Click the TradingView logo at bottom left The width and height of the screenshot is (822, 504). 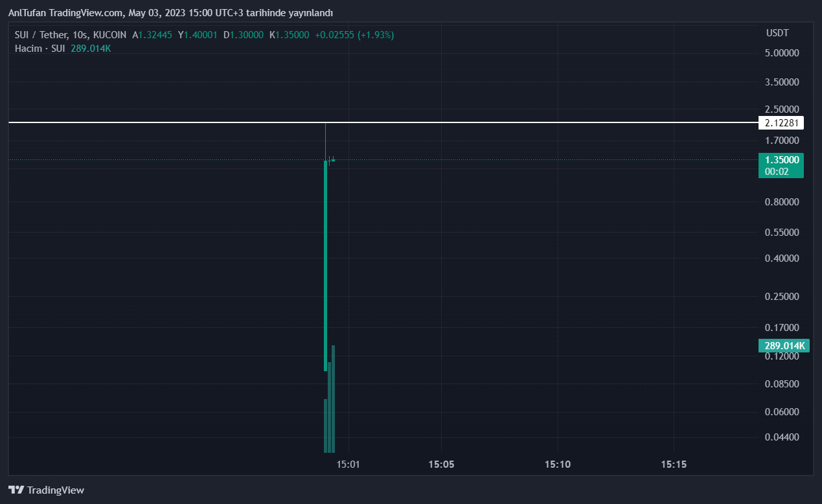[x=46, y=490]
